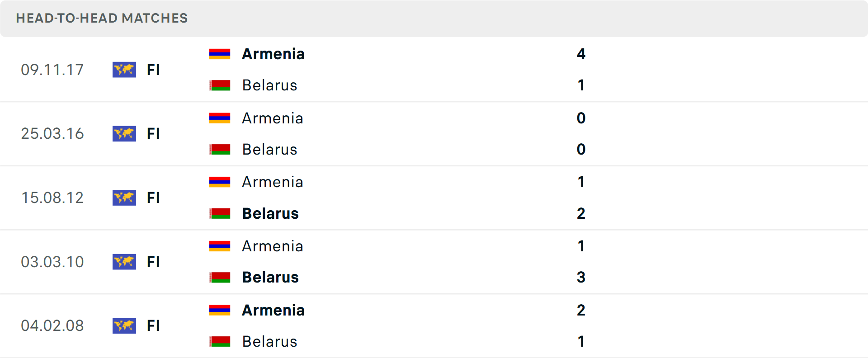Expand details for the 04.02.08 match row

pyautogui.click(x=434, y=325)
